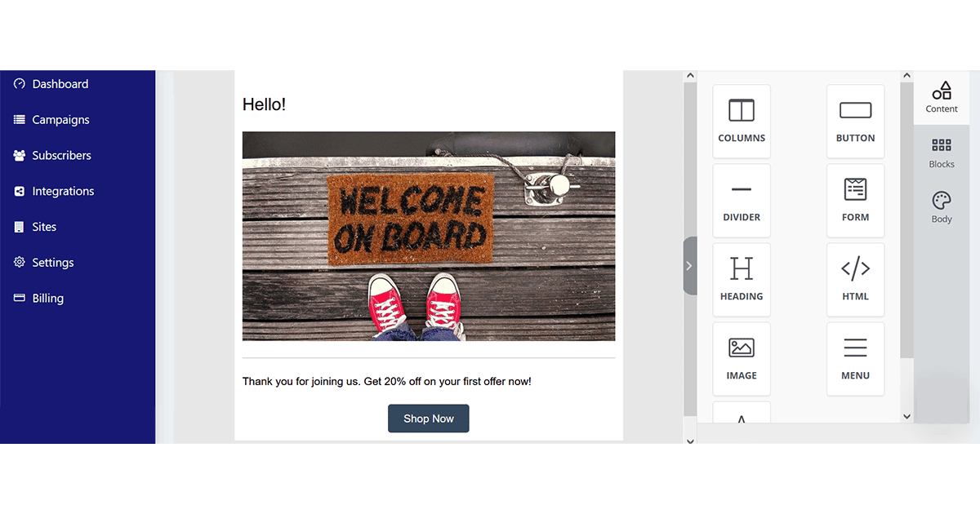Select the Columns content block
Screen dimensions: 980x514
pos(742,122)
